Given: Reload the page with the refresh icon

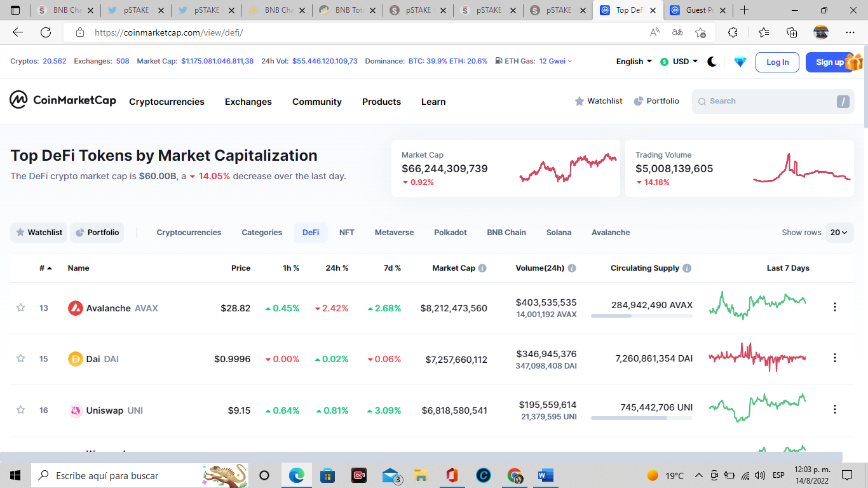Looking at the screenshot, I should 46,32.
